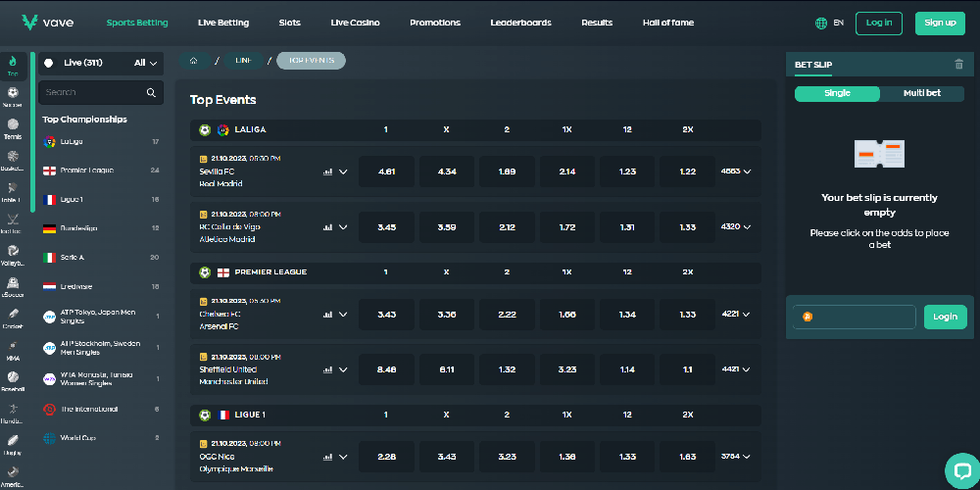Expand chevron next to Sheffield United match
Viewport: 980px width, 490px height.
(x=343, y=369)
